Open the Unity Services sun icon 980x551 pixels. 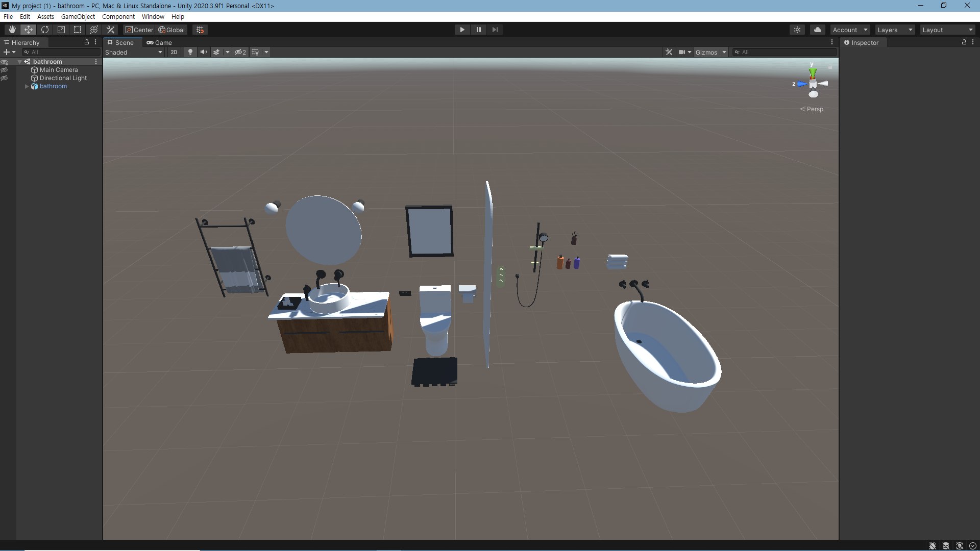[797, 30]
